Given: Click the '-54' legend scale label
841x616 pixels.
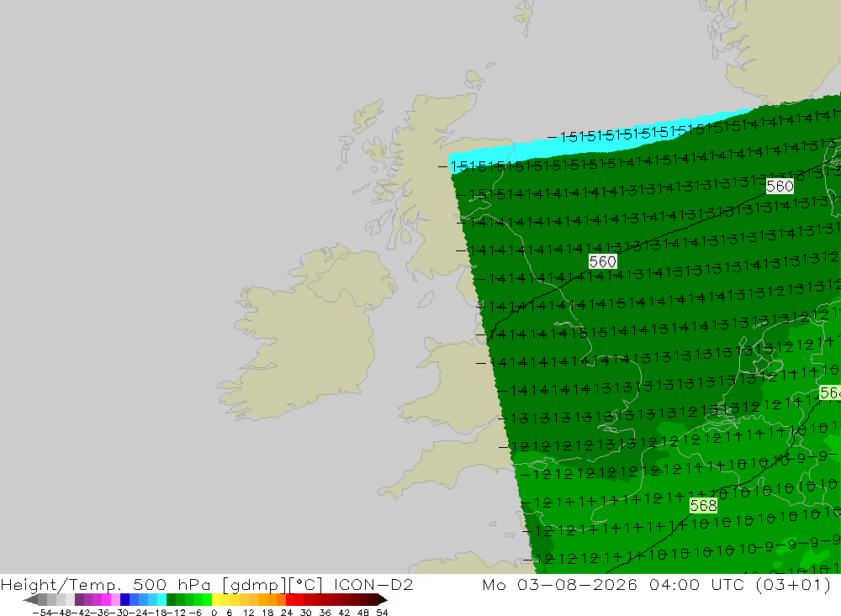Looking at the screenshot, I should pyautogui.click(x=42, y=613).
